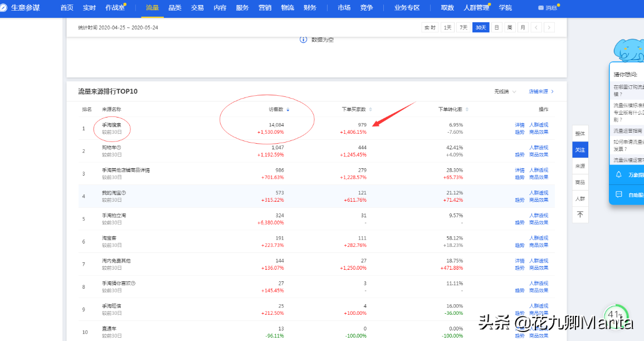Screen dimensions: 644x341
Task: Select the 30天 date range
Action: [481, 27]
